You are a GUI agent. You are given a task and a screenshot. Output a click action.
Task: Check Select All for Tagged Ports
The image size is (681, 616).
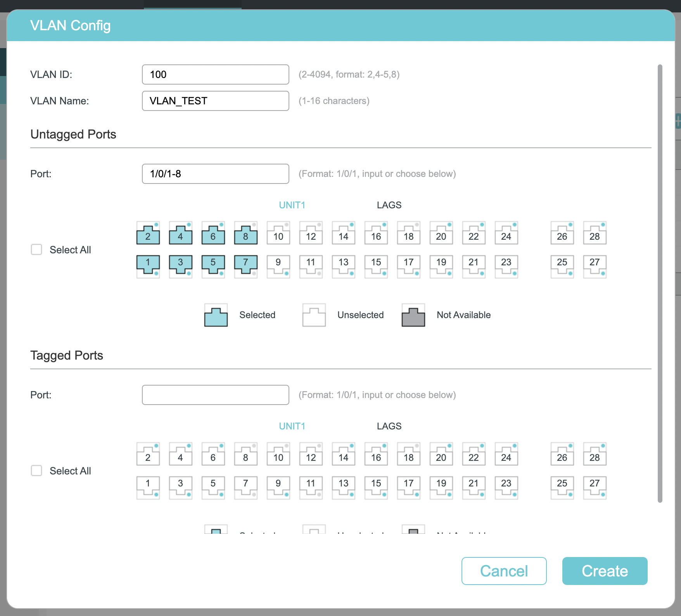36,471
